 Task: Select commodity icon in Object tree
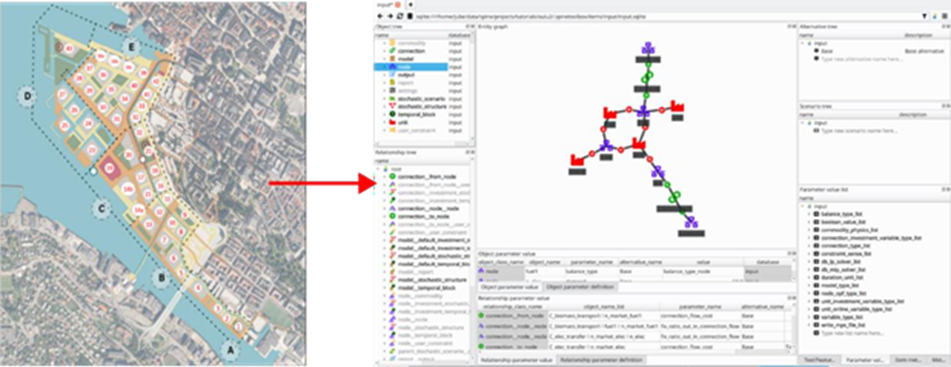click(x=392, y=43)
